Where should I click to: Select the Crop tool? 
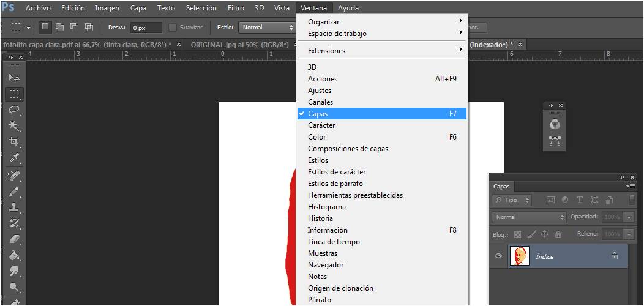tap(14, 142)
